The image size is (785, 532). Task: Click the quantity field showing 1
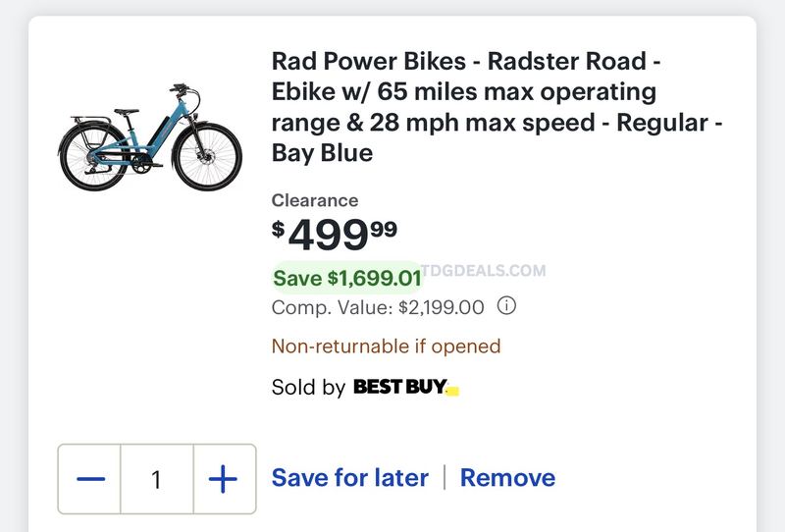point(157,479)
